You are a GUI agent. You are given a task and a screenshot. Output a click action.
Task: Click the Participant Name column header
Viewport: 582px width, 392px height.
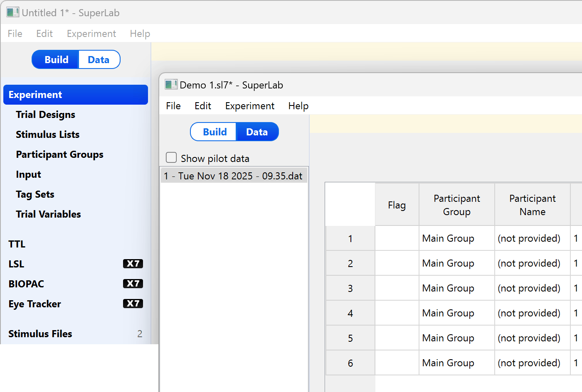[532, 205]
